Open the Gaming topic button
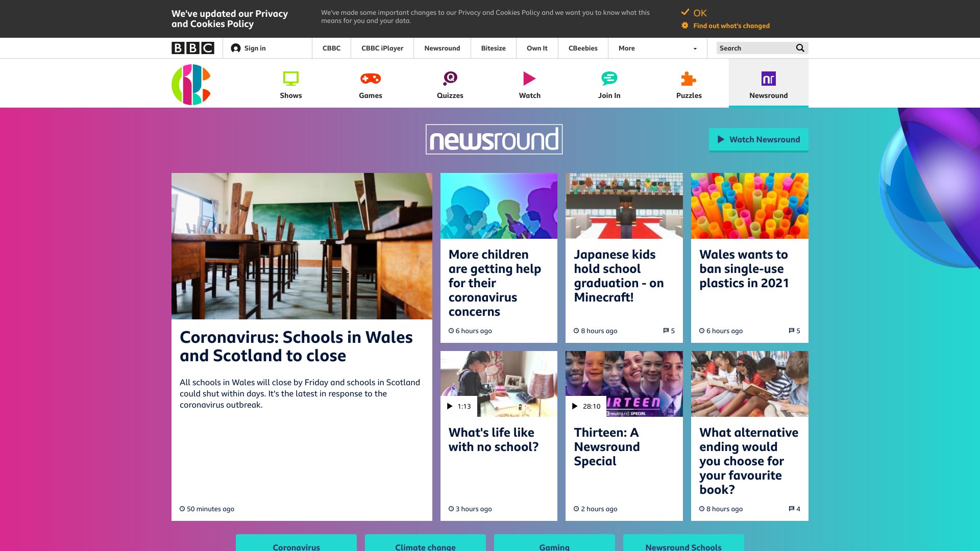This screenshot has height=551, width=980. point(554,544)
